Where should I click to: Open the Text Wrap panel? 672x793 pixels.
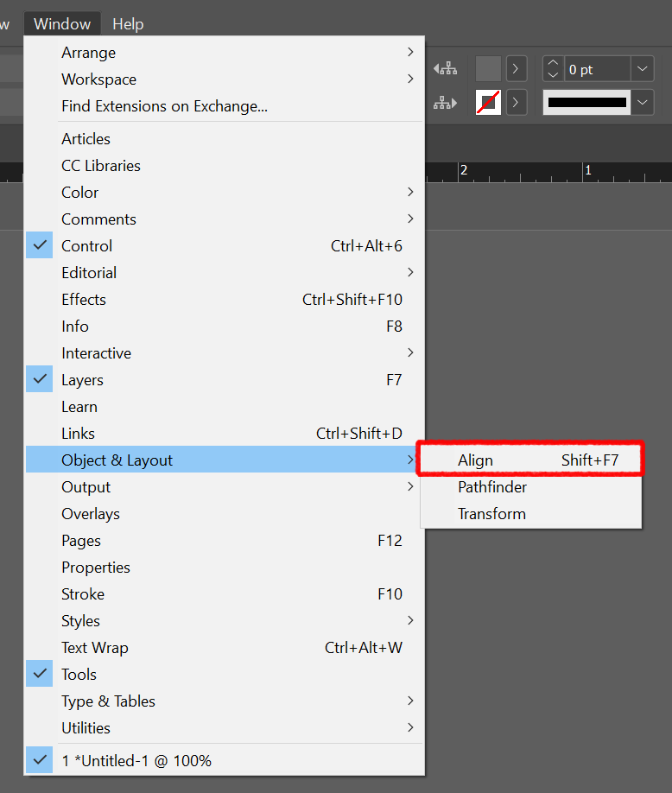pos(225,648)
